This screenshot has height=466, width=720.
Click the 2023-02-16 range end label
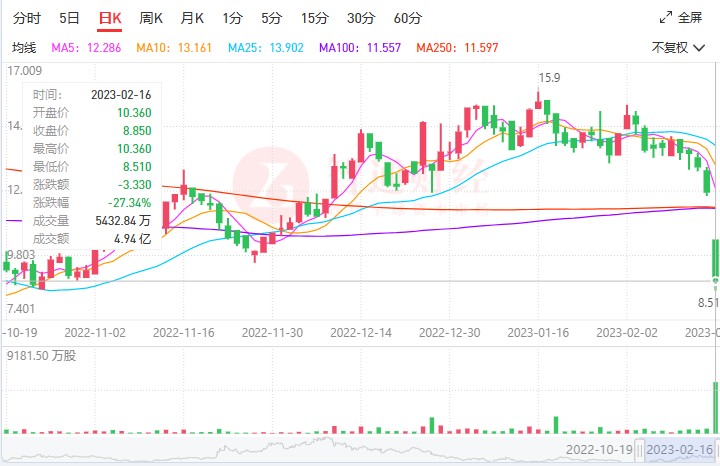click(x=680, y=449)
